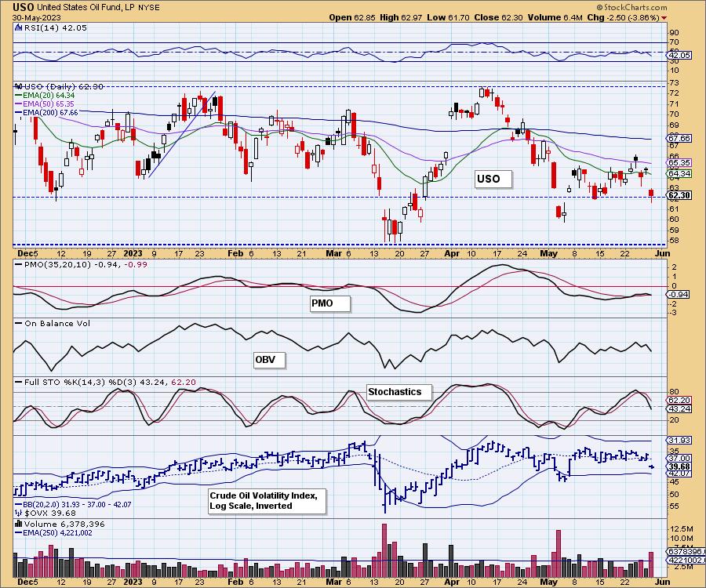Click the EMA(200) 67.66 legend entry

tap(46, 112)
